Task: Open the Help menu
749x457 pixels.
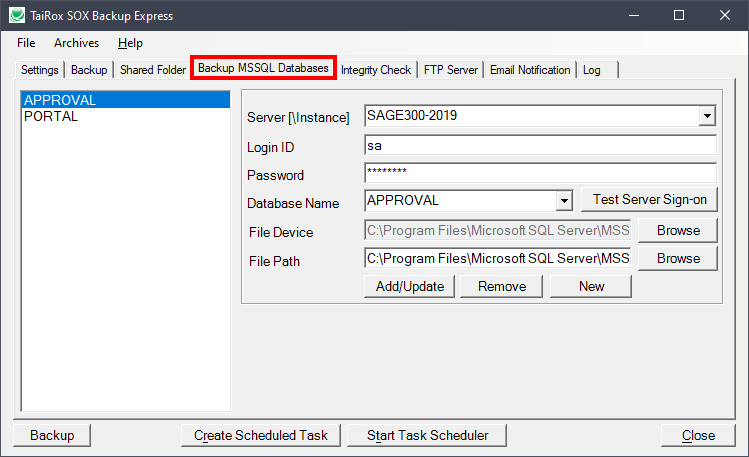Action: tap(130, 43)
